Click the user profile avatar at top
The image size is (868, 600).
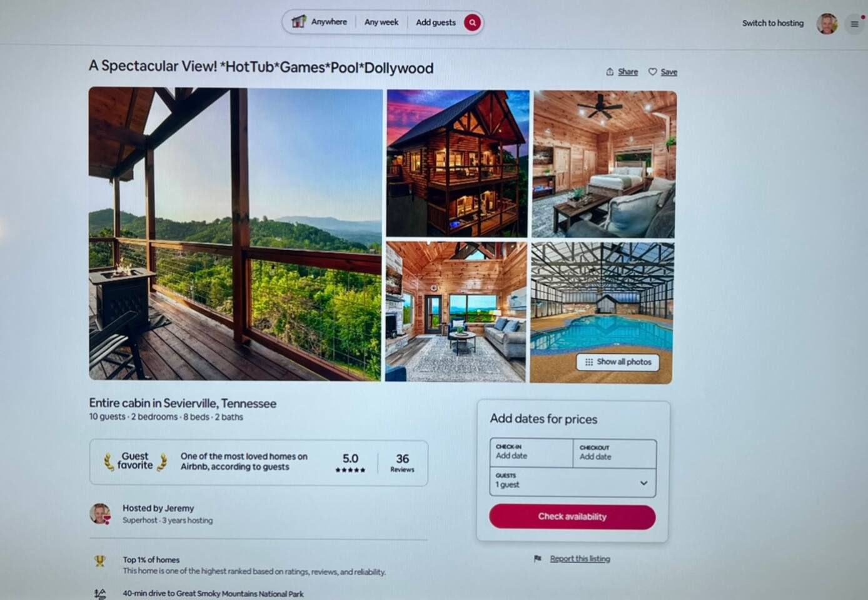pos(827,24)
